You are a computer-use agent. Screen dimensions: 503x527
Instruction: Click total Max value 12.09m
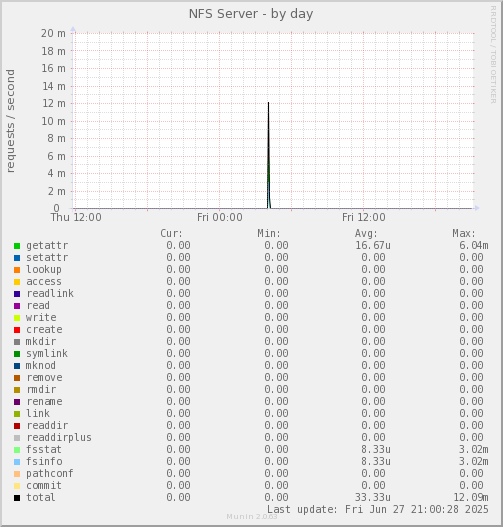click(x=471, y=497)
